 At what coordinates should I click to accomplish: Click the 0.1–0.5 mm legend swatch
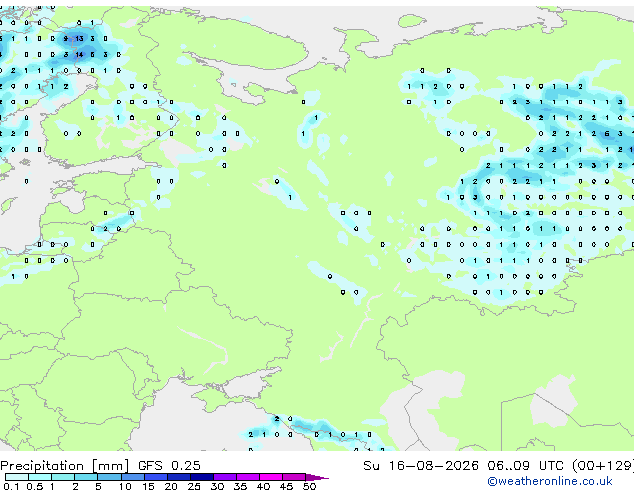coord(17,477)
